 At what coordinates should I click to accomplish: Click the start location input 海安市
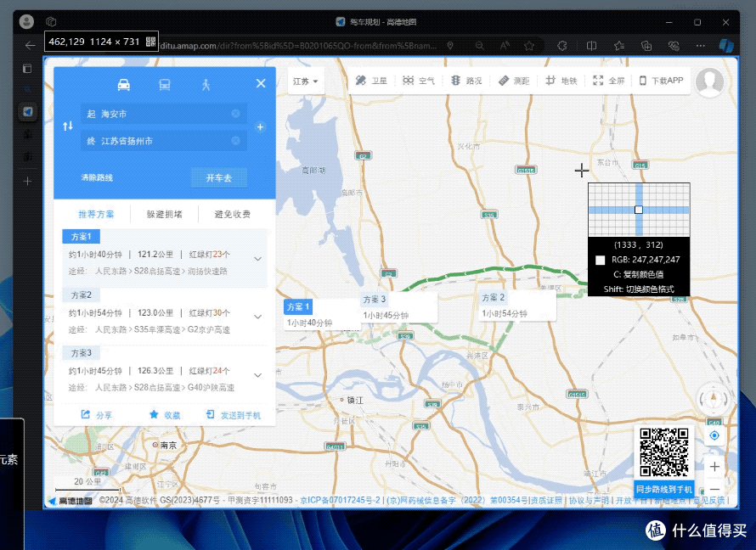point(163,114)
